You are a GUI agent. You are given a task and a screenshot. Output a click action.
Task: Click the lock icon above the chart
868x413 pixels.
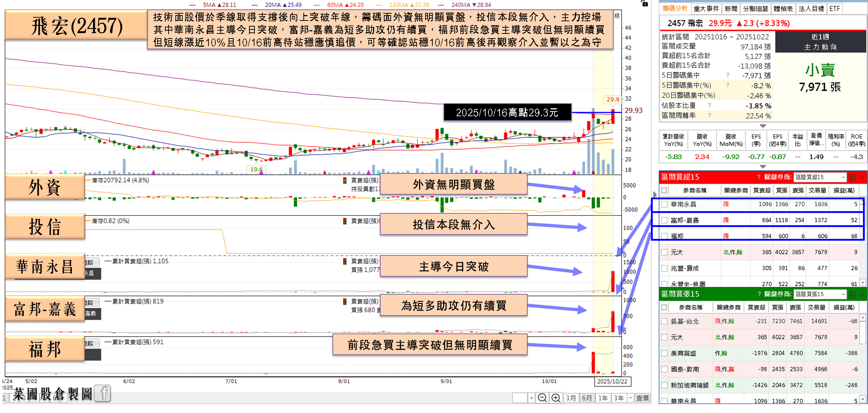point(644,3)
